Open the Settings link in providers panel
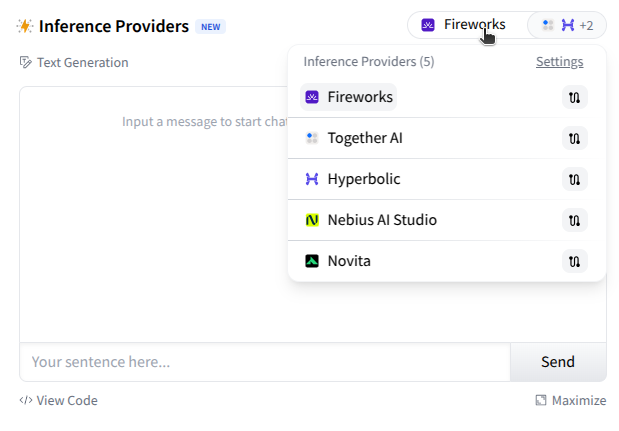 click(x=559, y=62)
